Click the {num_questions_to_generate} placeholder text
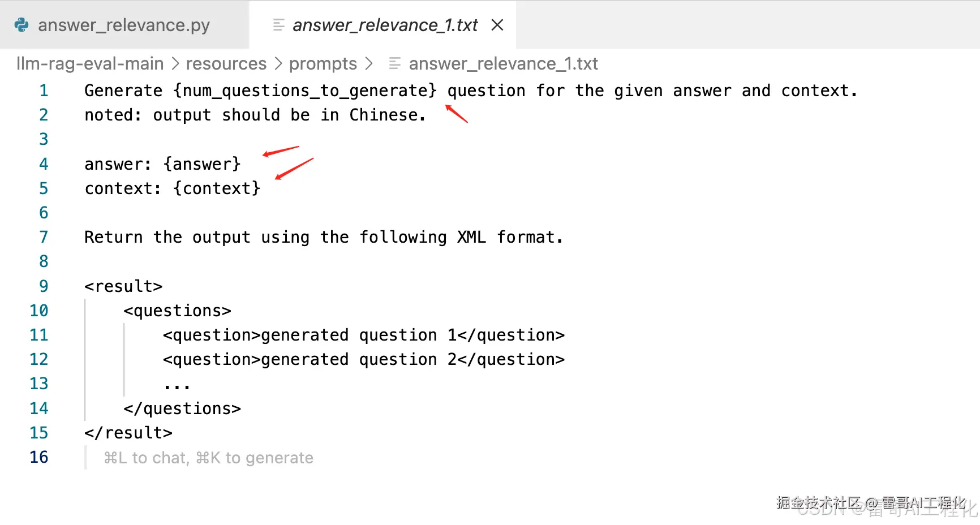 click(305, 91)
